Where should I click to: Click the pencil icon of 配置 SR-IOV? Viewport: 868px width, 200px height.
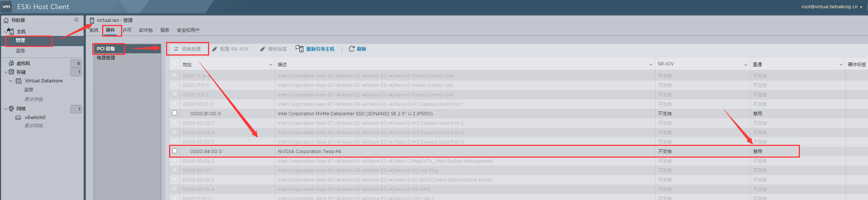215,49
